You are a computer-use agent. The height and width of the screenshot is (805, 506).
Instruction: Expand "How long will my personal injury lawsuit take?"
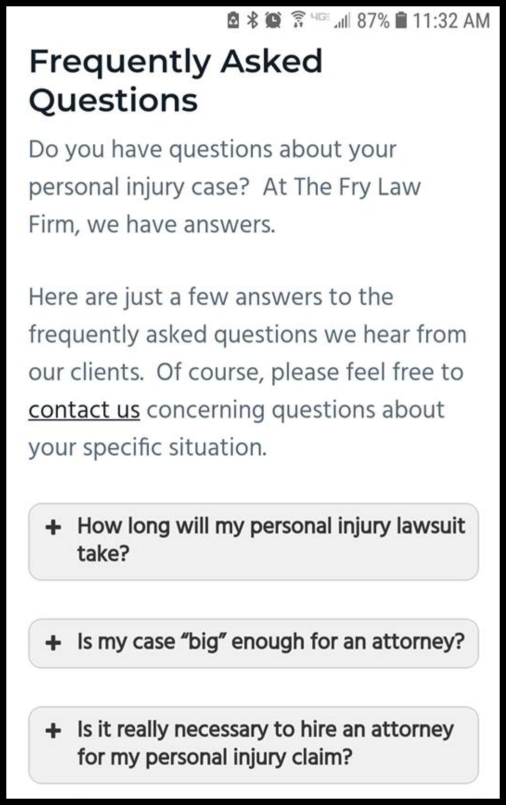254,542
